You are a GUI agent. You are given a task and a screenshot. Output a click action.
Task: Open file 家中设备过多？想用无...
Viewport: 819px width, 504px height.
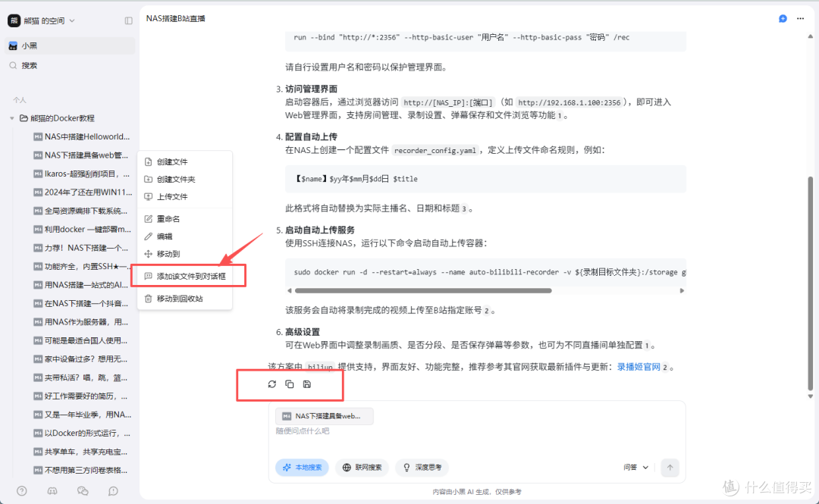point(82,359)
